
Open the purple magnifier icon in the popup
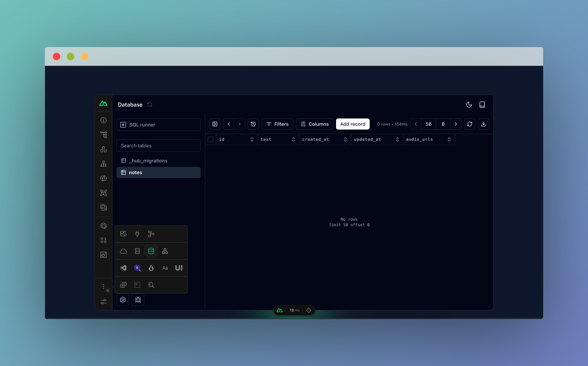point(137,268)
